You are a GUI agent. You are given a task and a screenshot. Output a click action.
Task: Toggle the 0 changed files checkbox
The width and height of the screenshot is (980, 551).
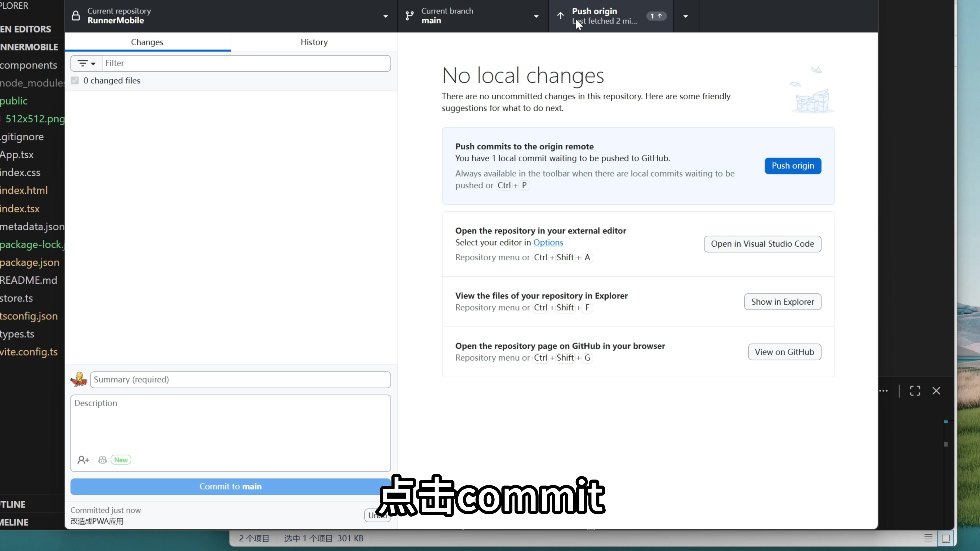click(75, 81)
